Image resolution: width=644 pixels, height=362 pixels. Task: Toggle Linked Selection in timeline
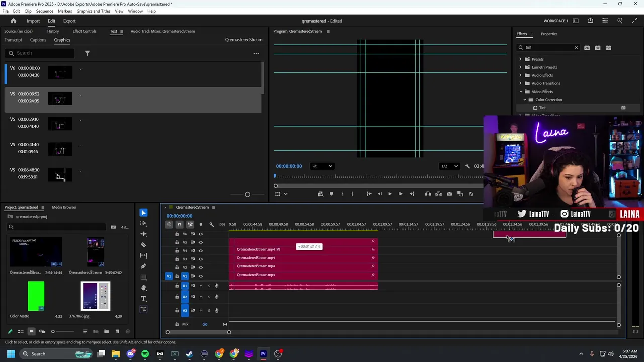coord(190,224)
